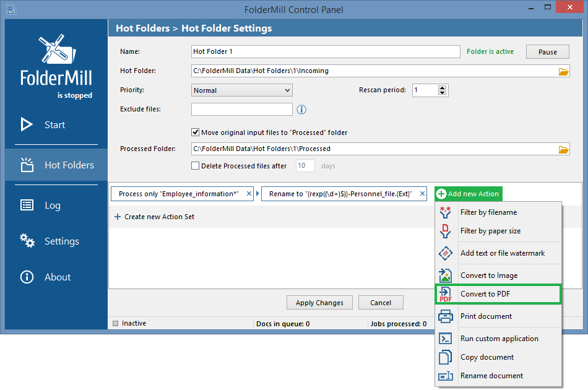The image size is (588, 390).
Task: Click the Exclude files input field
Action: [242, 109]
